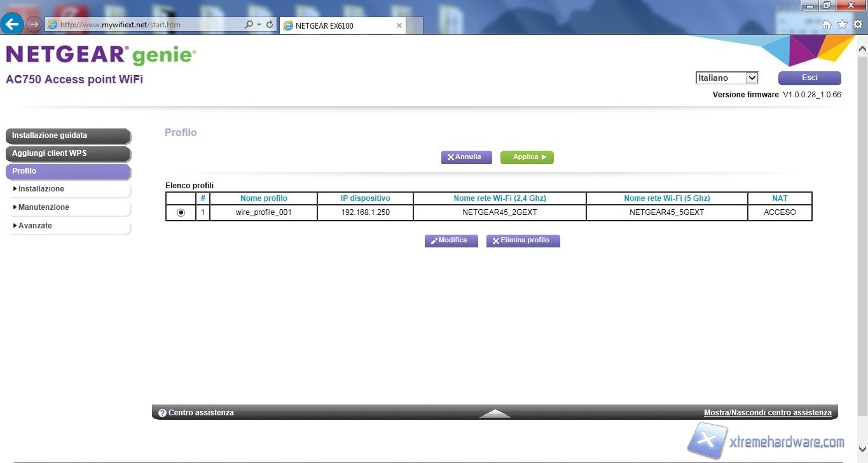Click the browser forward arrow button
Image resolution: width=868 pixels, height=463 pixels.
(34, 25)
